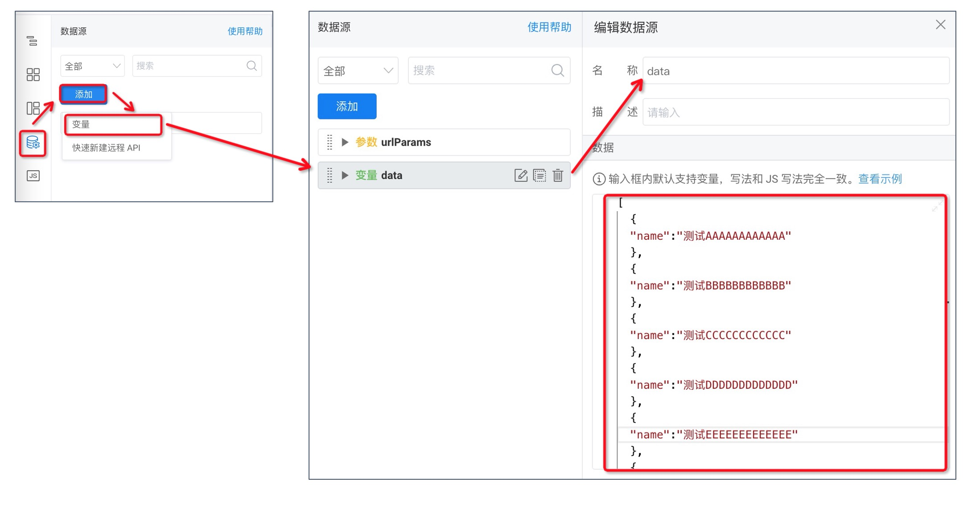Select the 变量 data list row
Viewport: 980px width, 515px height.
click(x=444, y=176)
